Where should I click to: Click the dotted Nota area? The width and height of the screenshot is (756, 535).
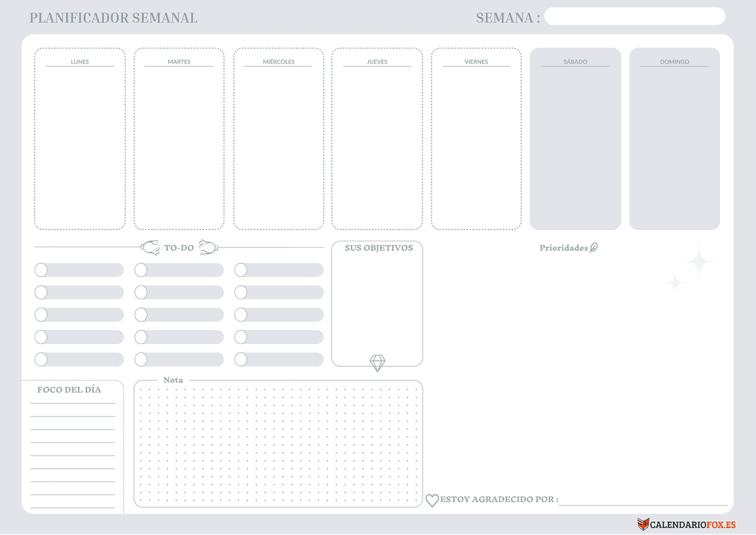[278, 444]
